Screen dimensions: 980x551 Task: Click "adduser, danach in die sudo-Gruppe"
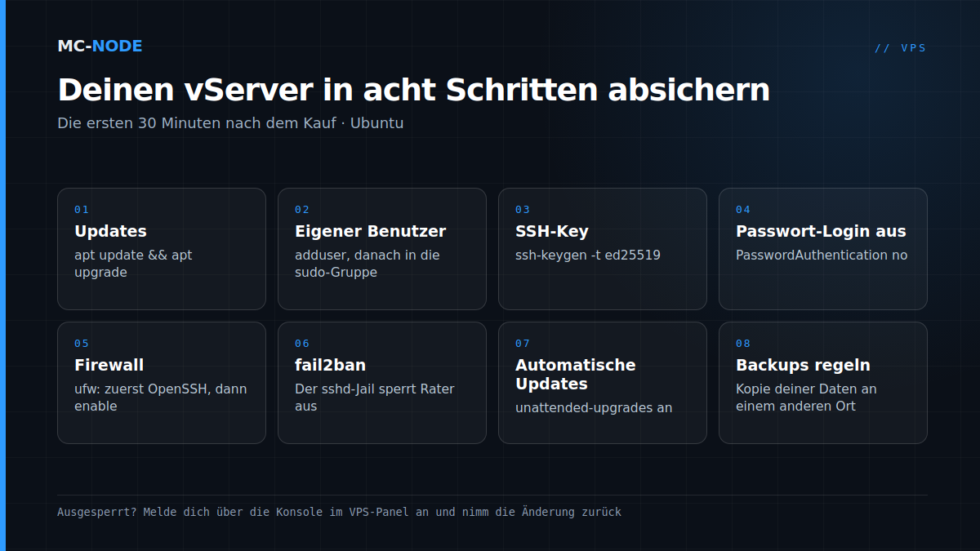point(367,264)
